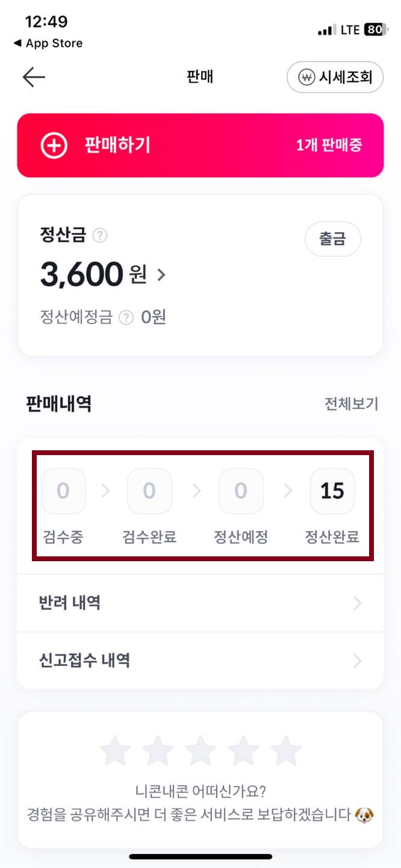401x868 pixels.
Task: Open 전체보기 next to 판매내역
Action: click(351, 404)
